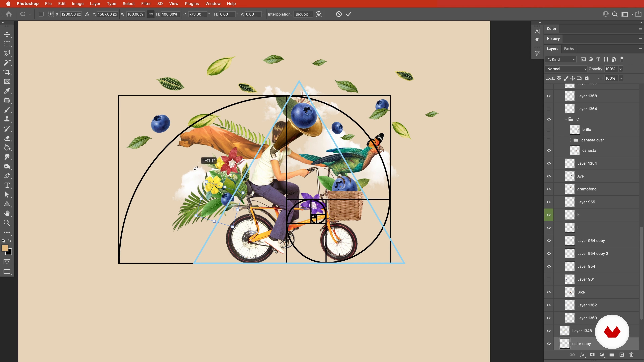The image size is (644, 362).
Task: Show the brillo layer visibility box
Action: pos(549,130)
